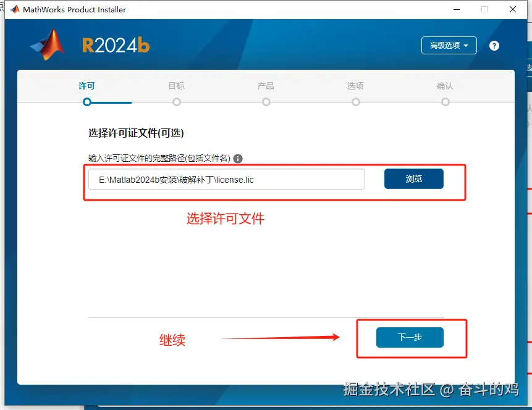
Task: Click the label 输入许可证文件的完整路径
Action: tap(159, 158)
